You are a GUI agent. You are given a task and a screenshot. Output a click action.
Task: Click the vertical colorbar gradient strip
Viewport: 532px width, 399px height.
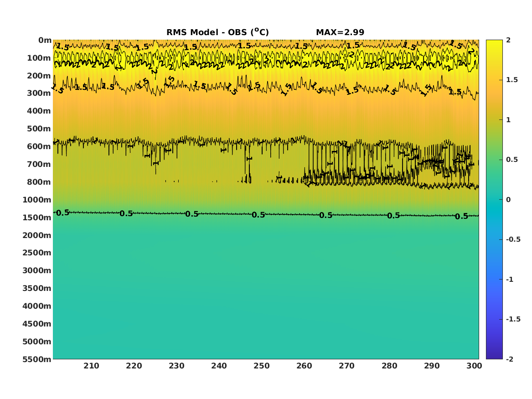click(494, 200)
